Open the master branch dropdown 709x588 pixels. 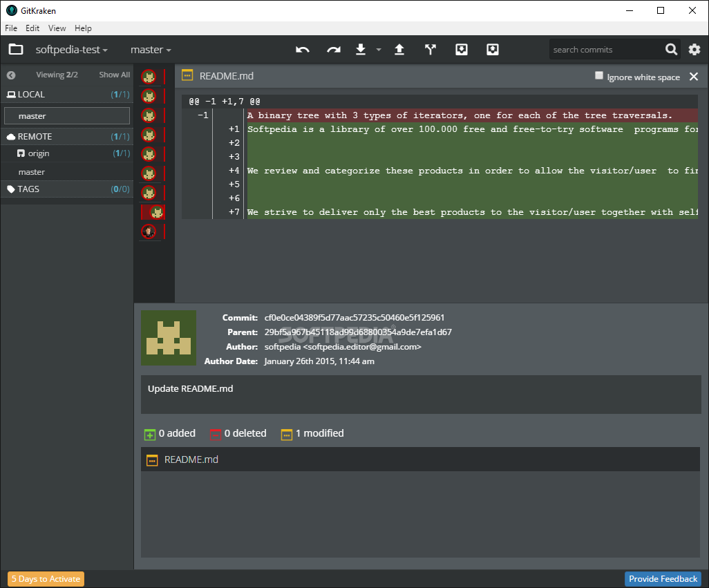pos(151,50)
